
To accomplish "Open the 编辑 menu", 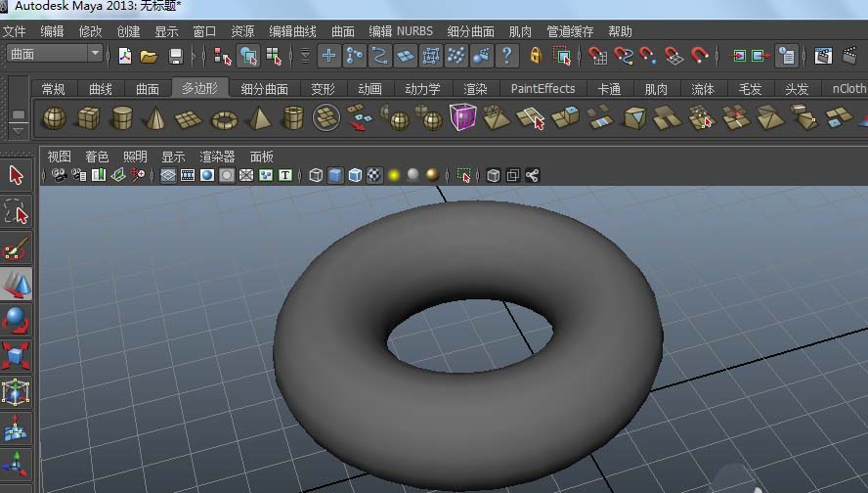I will pyautogui.click(x=53, y=31).
